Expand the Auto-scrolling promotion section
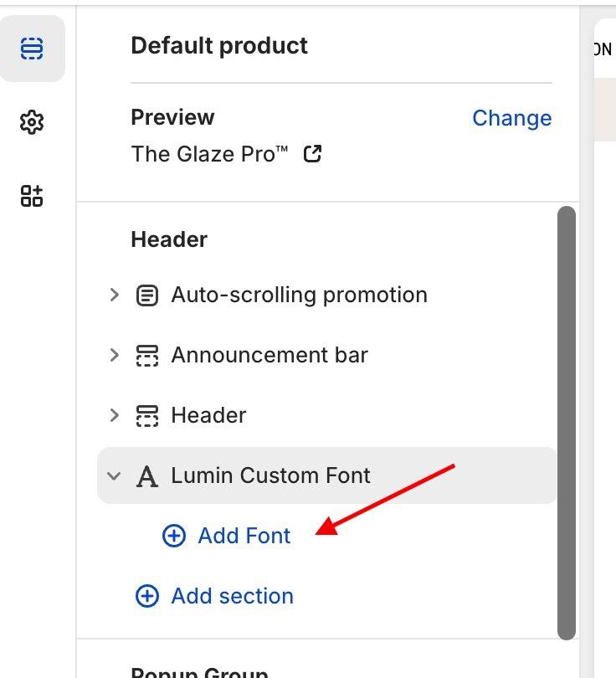The height and width of the screenshot is (678, 616). [x=114, y=295]
